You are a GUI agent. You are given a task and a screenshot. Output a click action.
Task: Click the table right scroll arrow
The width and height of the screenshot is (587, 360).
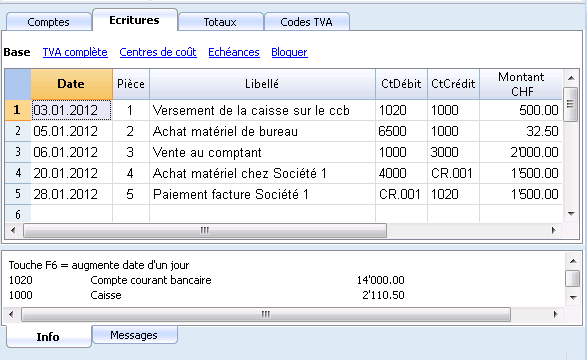tap(554, 230)
